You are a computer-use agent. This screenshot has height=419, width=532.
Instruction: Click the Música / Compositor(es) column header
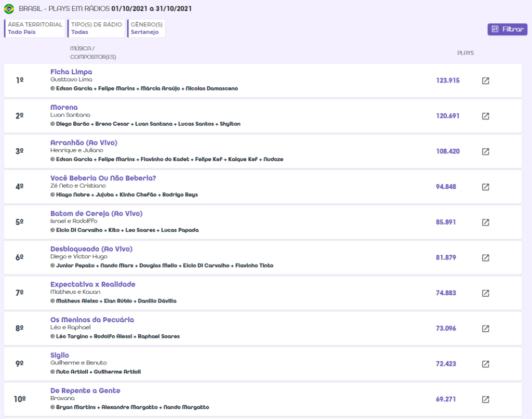(x=93, y=53)
